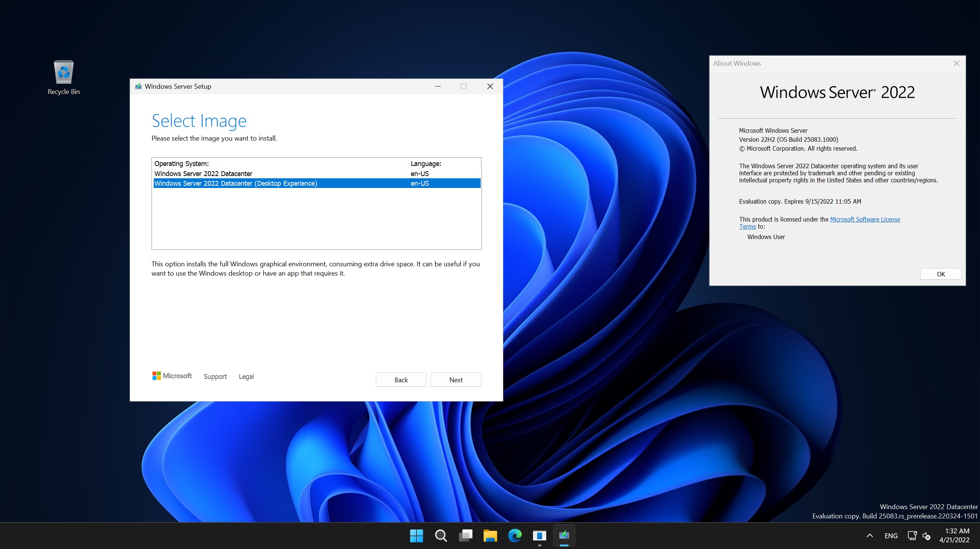Select Windows Server 2022 Datacenter image
The image size is (980, 549).
tap(203, 173)
